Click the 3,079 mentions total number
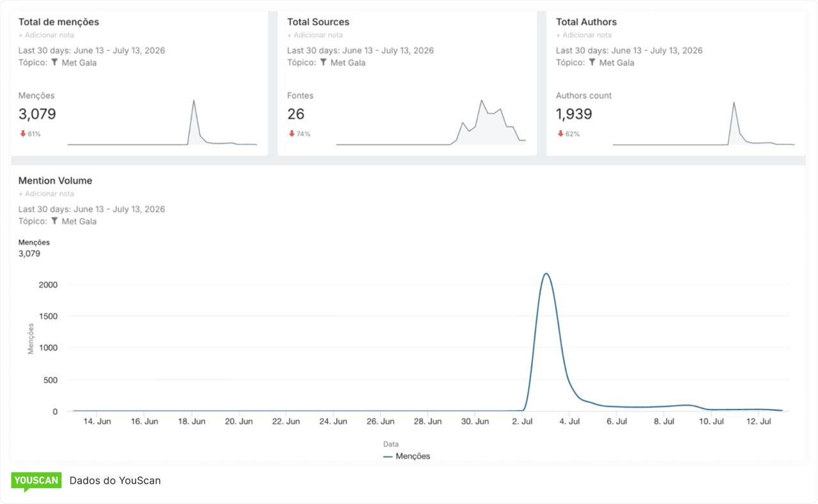This screenshot has width=818, height=504. pyautogui.click(x=37, y=114)
